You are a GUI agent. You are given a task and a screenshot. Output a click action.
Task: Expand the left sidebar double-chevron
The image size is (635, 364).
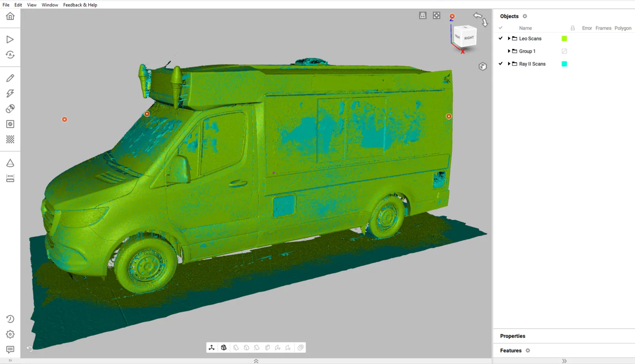tap(10, 360)
